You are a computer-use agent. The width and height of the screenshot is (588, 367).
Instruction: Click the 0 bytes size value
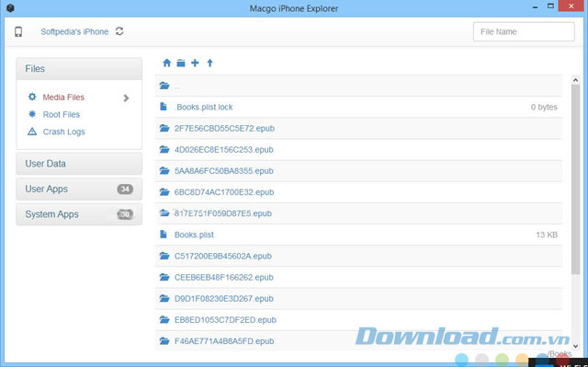pos(544,107)
